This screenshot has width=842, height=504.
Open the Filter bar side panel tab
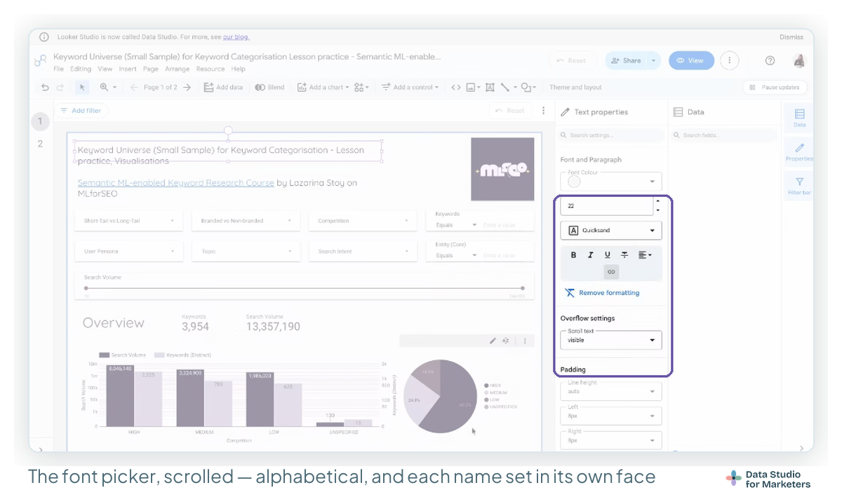799,186
